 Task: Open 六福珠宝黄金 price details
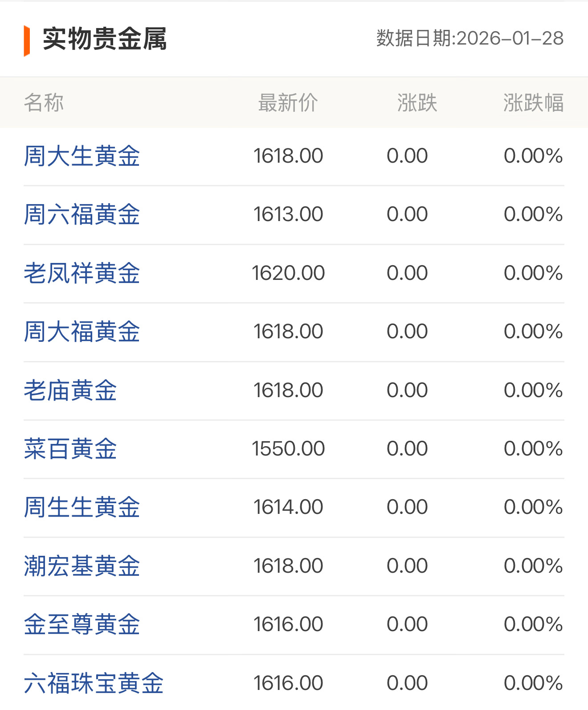pos(94,682)
